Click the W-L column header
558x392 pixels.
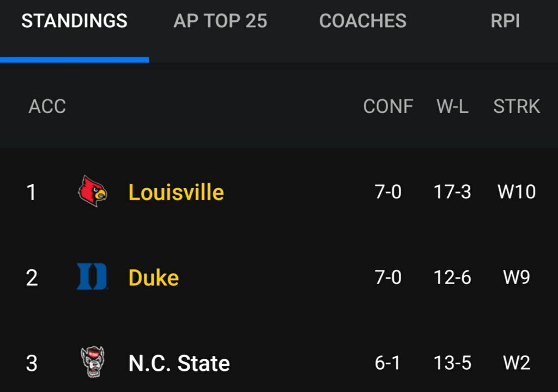tap(452, 106)
